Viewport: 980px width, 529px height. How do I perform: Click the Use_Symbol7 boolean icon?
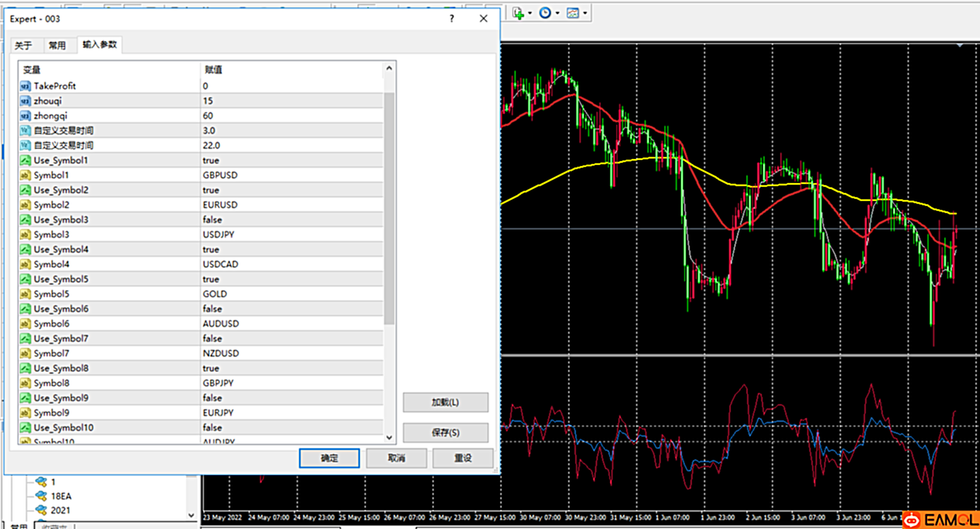(25, 338)
